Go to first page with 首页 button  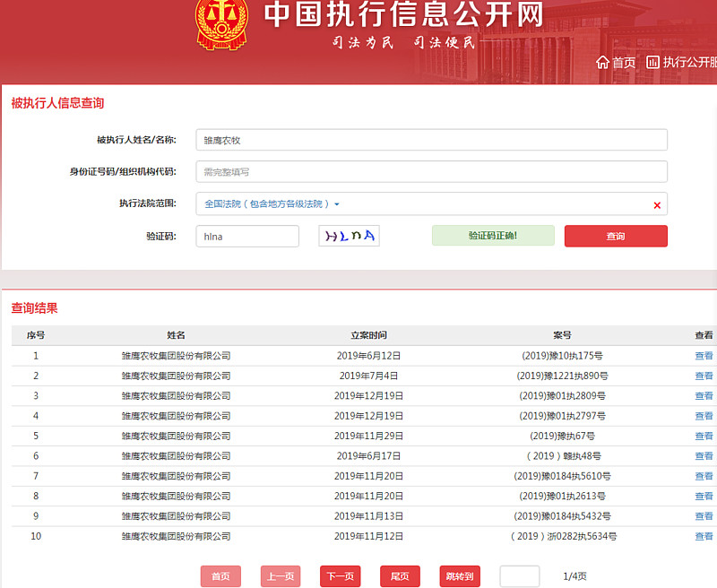coord(220,576)
